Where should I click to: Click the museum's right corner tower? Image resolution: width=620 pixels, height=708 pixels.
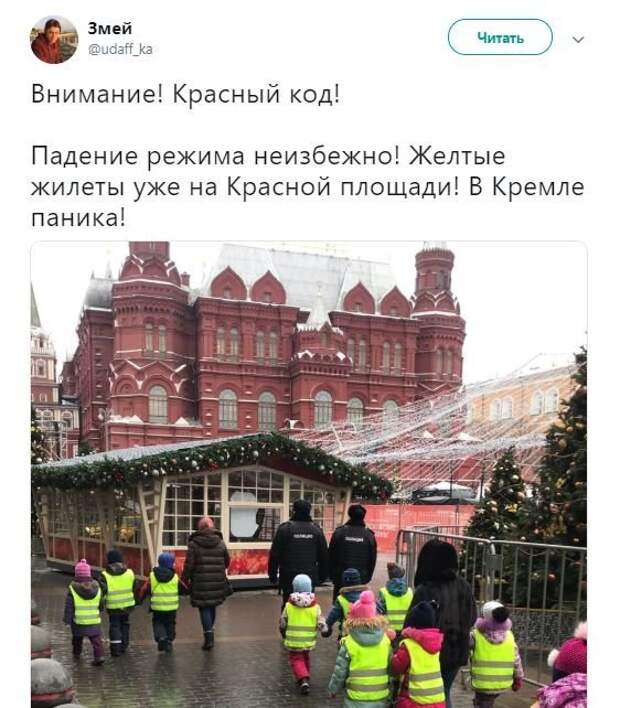(x=439, y=316)
